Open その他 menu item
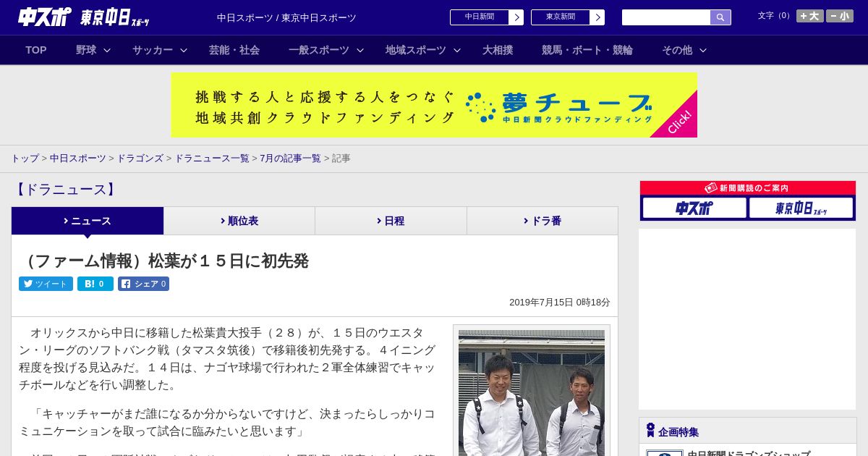Screen dimensions: 868x456 [677, 50]
